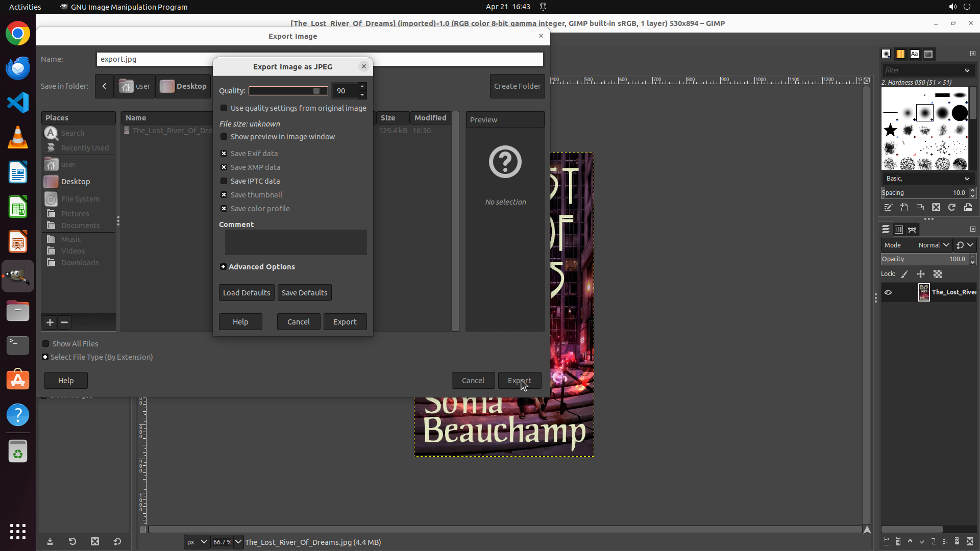Click Export button in JPEG dialog
The width and height of the screenshot is (980, 551).
click(x=345, y=322)
